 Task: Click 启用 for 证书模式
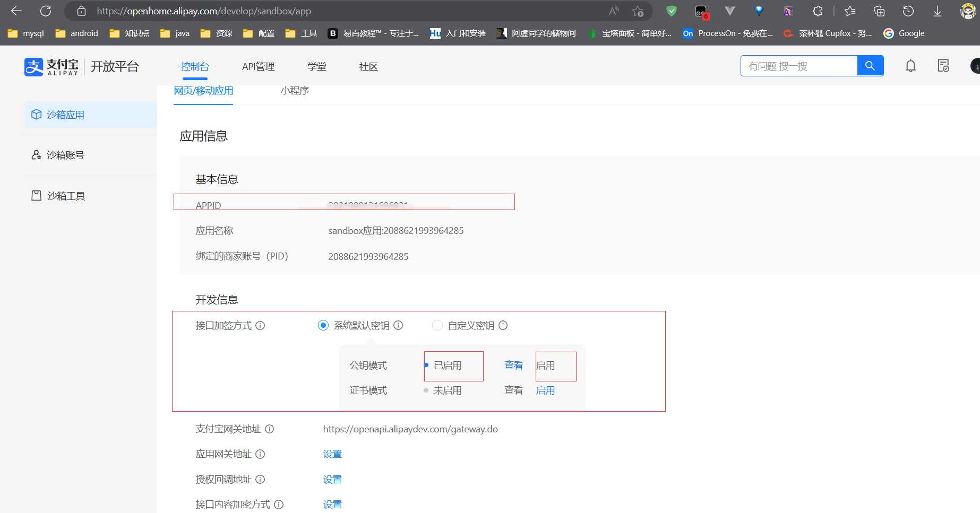545,390
